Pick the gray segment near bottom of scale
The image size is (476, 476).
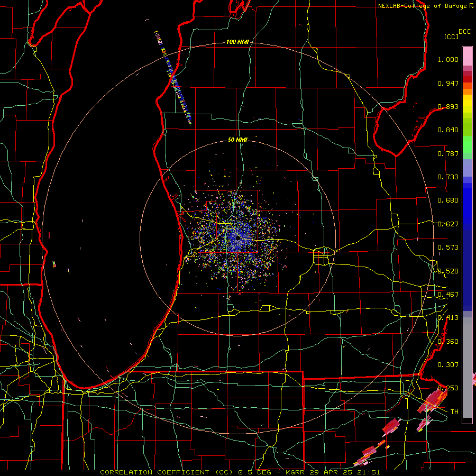467,368
